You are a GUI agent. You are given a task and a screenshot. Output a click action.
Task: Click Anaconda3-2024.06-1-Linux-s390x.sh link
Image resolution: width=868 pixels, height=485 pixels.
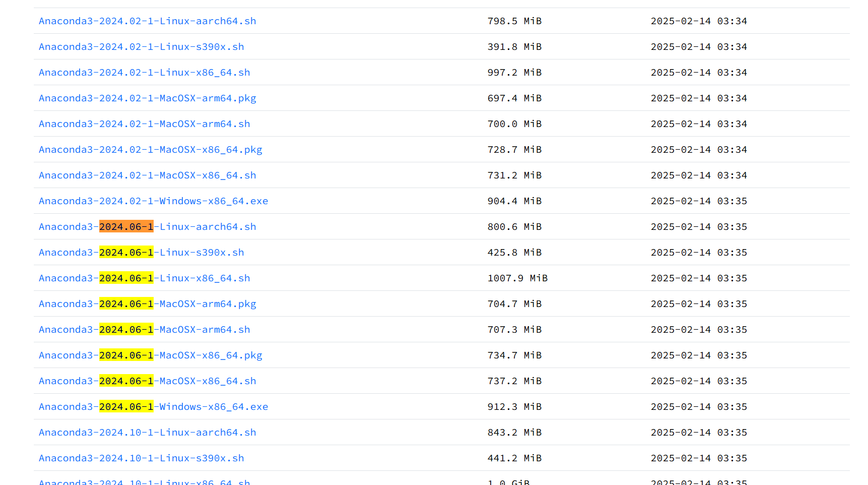point(142,253)
